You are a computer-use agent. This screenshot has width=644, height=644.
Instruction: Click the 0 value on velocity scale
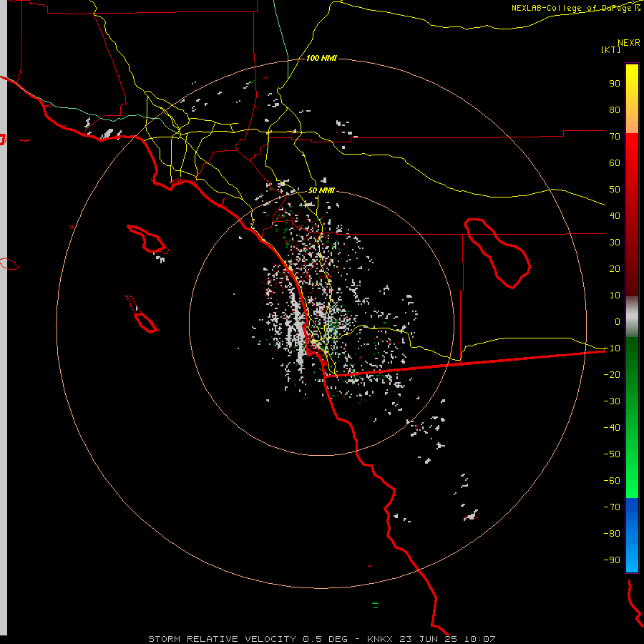(x=618, y=322)
